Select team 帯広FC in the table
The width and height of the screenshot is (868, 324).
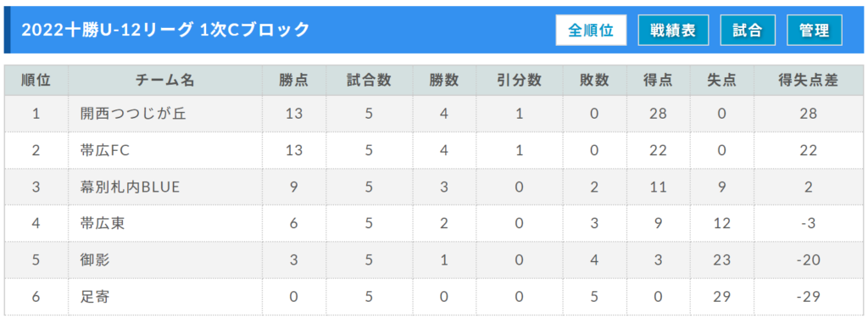[104, 151]
